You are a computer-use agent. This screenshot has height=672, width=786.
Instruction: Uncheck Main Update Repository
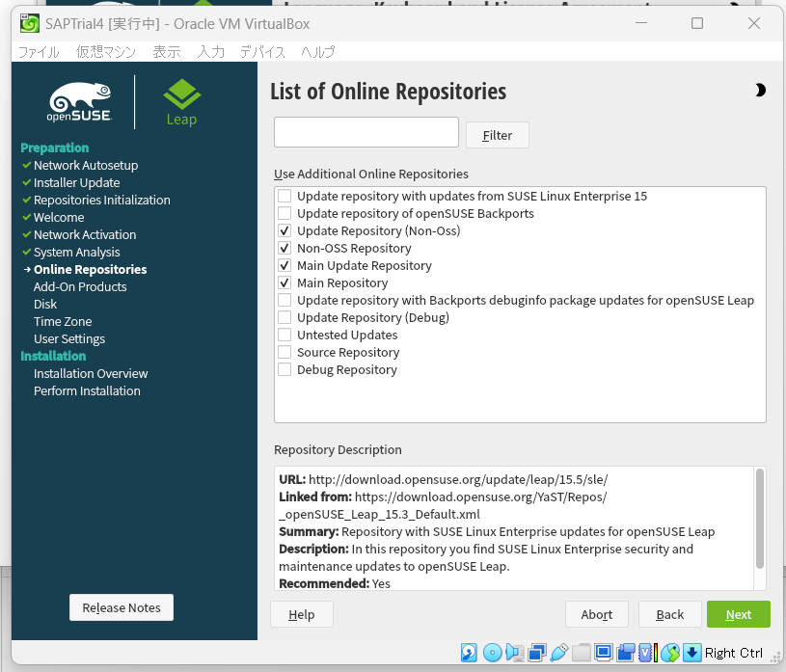click(285, 265)
